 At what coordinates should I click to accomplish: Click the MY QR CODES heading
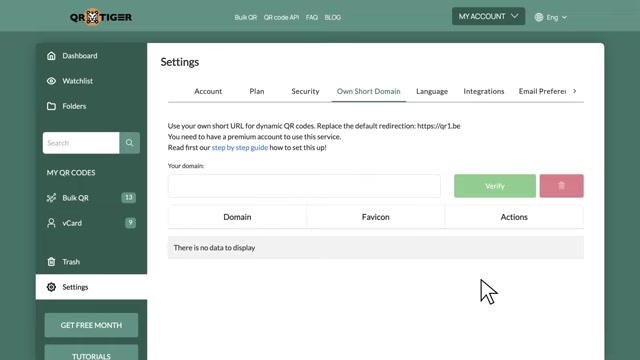pos(71,173)
